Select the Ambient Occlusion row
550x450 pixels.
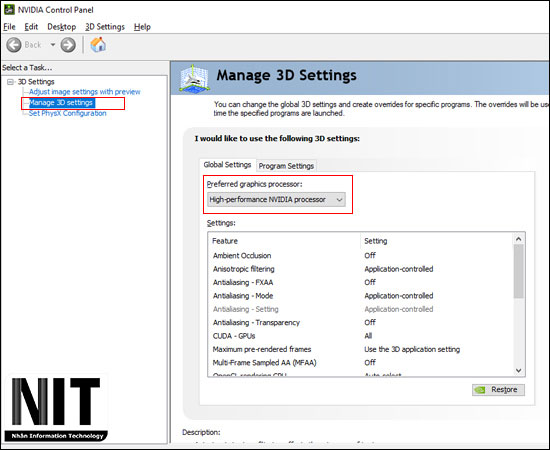361,255
